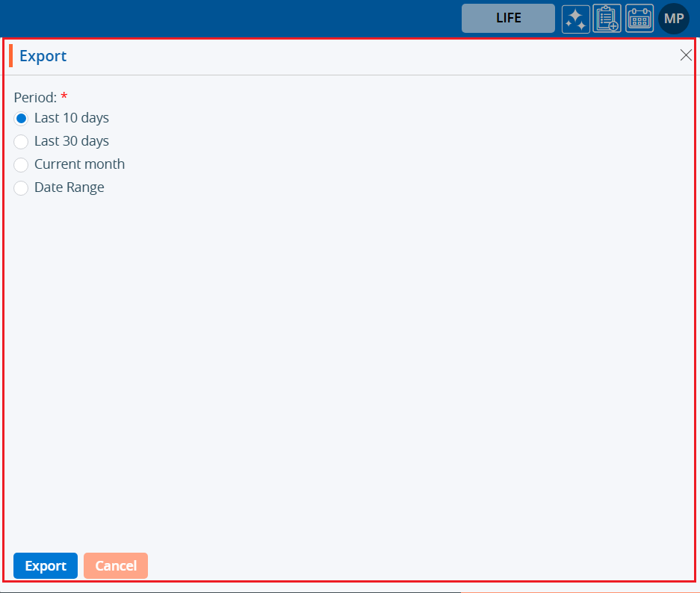This screenshot has width=700, height=593.
Task: Click the red required asterisk beside Period
Action: [64, 96]
